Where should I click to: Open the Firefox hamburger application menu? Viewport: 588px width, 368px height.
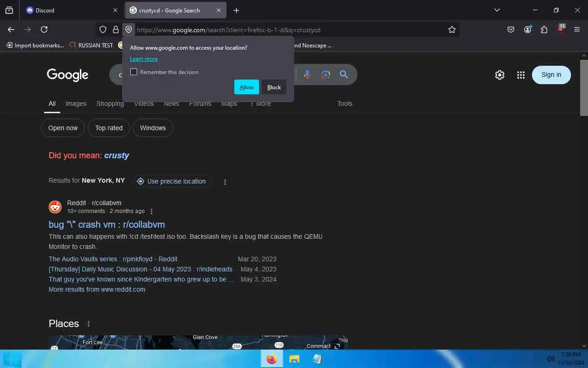tap(577, 29)
